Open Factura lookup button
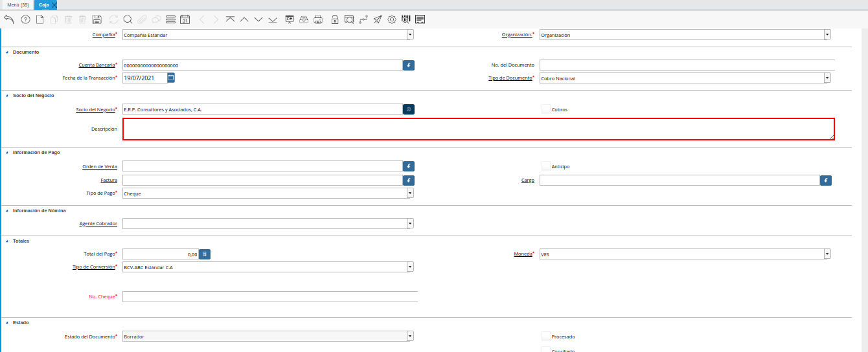This screenshot has width=868, height=352. click(409, 181)
